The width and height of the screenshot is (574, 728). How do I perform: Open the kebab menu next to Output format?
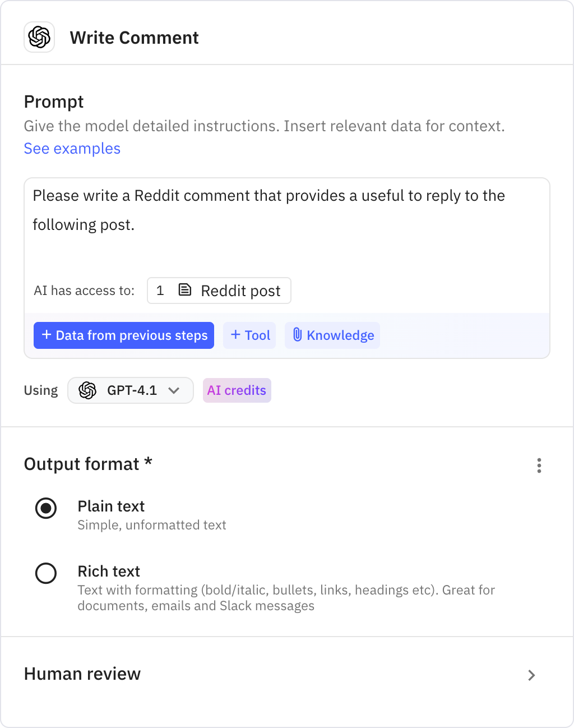tap(539, 466)
